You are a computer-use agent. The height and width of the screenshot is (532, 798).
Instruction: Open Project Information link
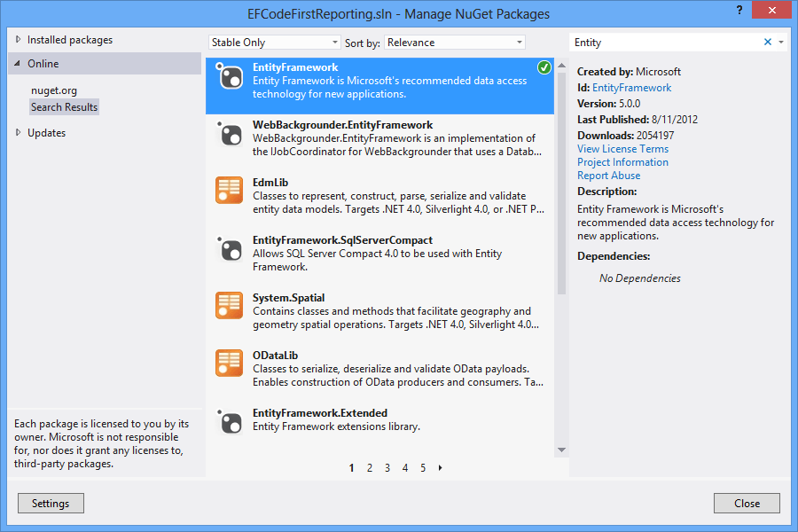pyautogui.click(x=623, y=162)
